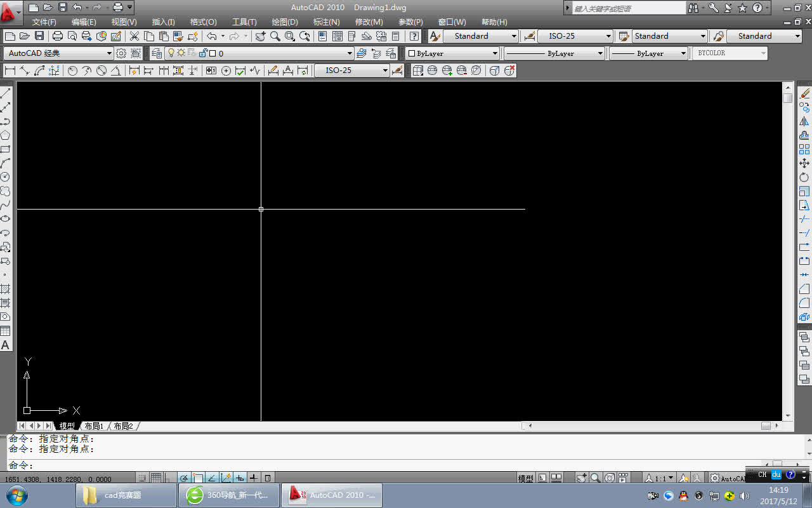Toggle Snap mode in the status bar

pyautogui.click(x=143, y=478)
